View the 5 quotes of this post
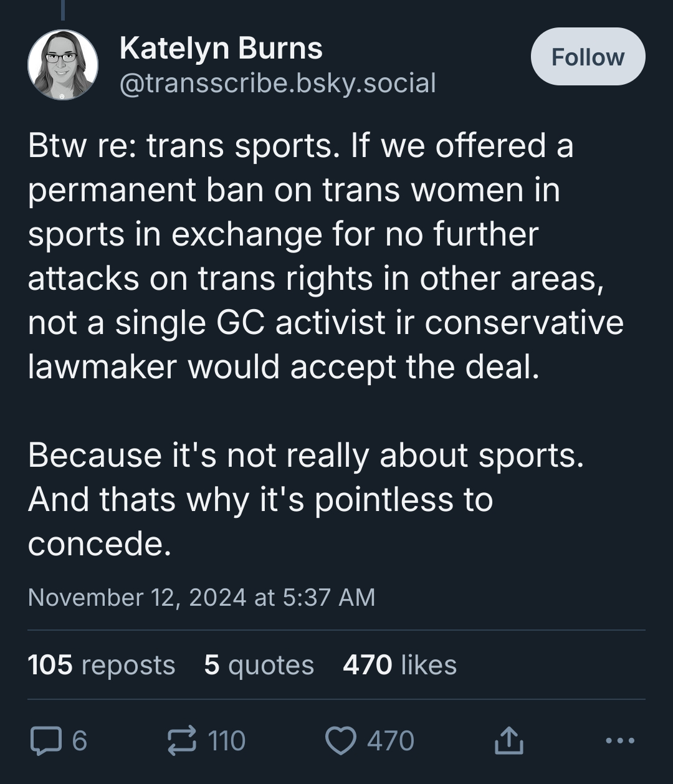Image resolution: width=673 pixels, height=784 pixels. coord(259,665)
